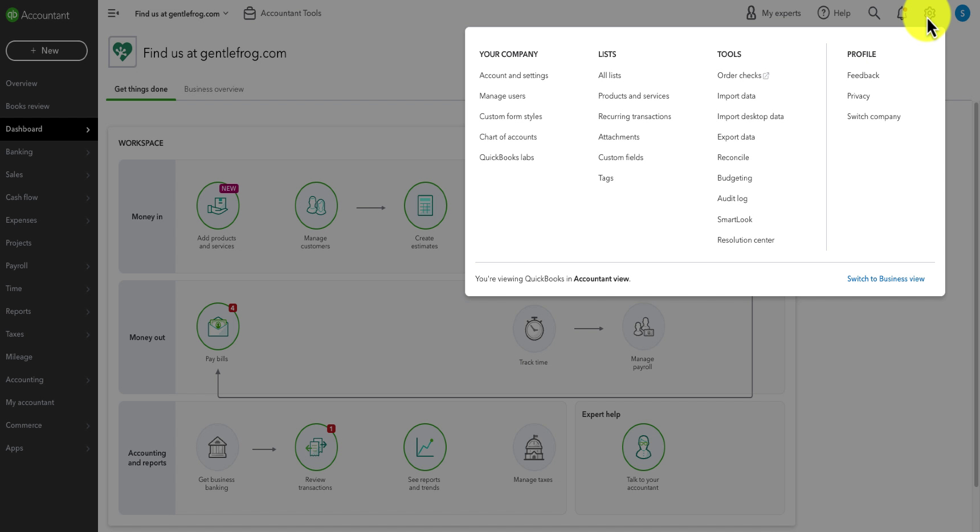Open the Track time stopwatch icon
Screen dimensions: 980x532
pyautogui.click(x=534, y=329)
